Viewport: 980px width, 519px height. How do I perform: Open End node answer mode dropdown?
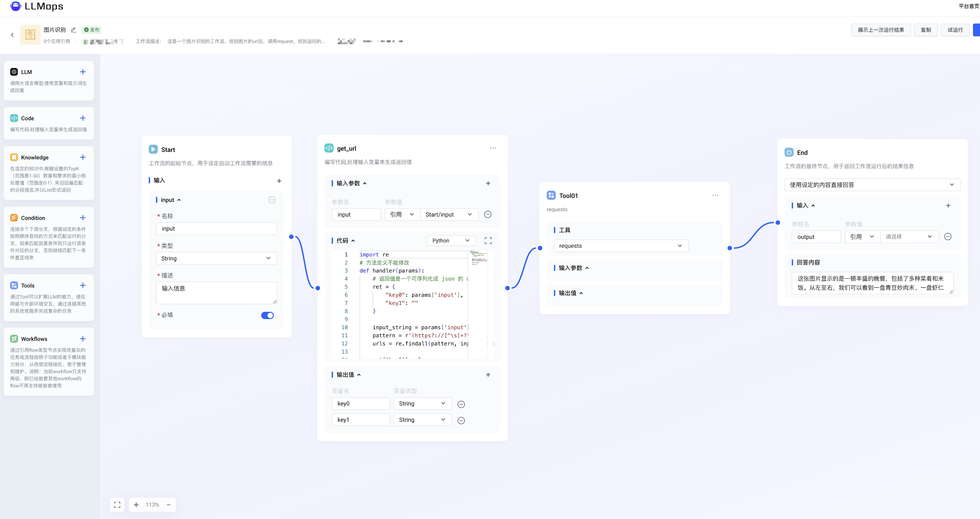click(872, 184)
